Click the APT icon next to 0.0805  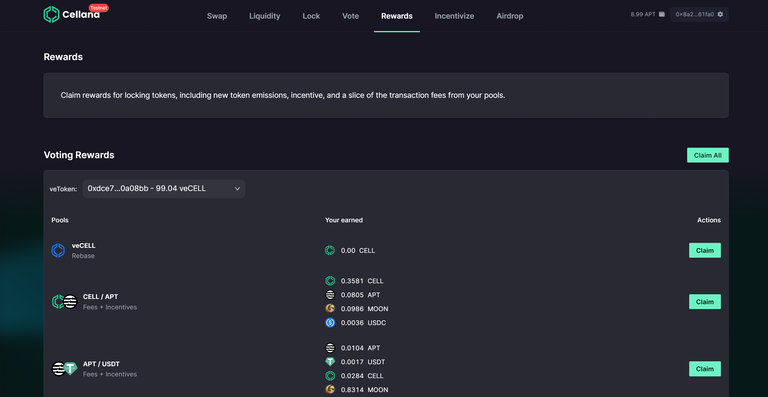[x=330, y=295]
